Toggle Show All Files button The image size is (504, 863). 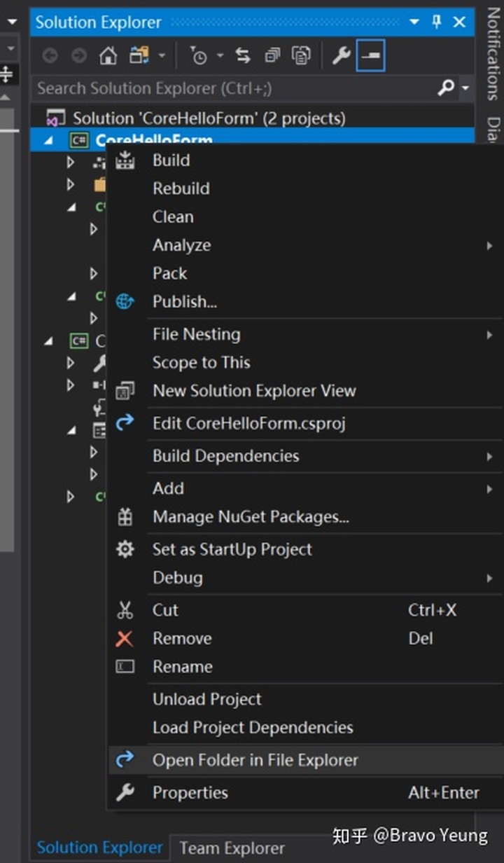click(302, 56)
